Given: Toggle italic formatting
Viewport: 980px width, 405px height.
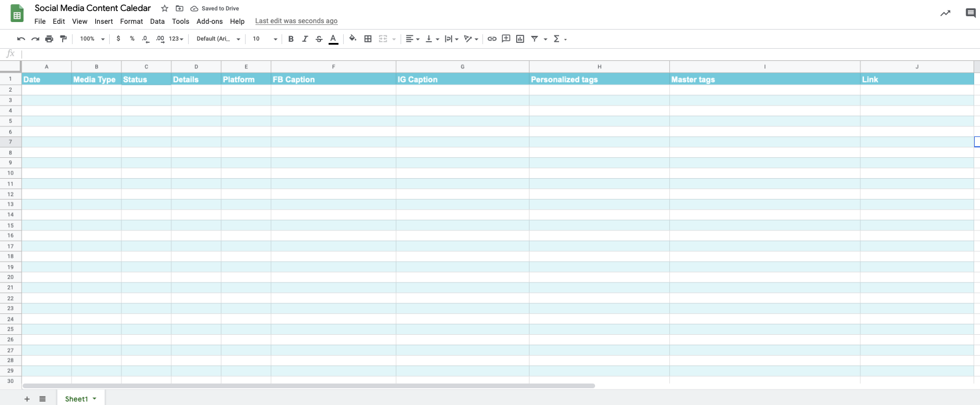Looking at the screenshot, I should point(305,39).
